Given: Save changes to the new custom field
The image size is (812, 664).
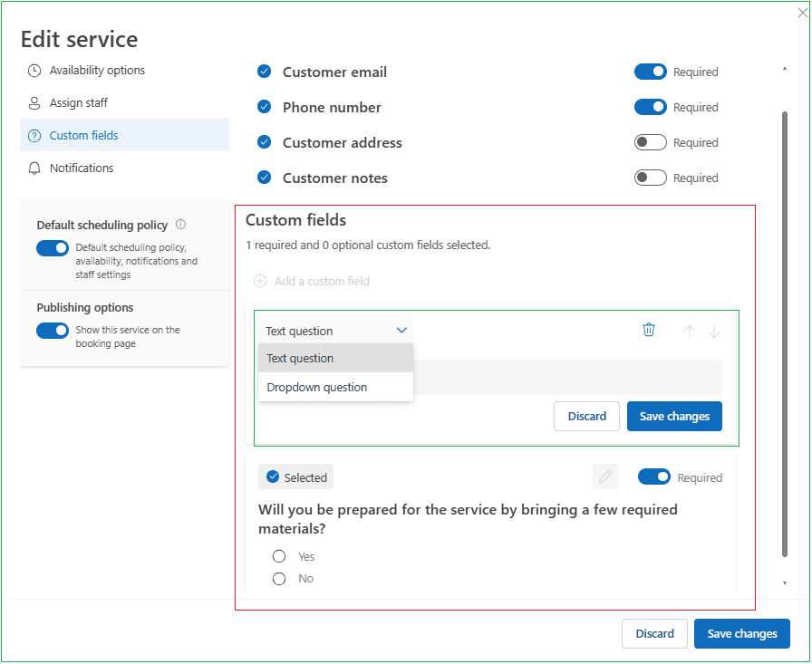Looking at the screenshot, I should 674,416.
